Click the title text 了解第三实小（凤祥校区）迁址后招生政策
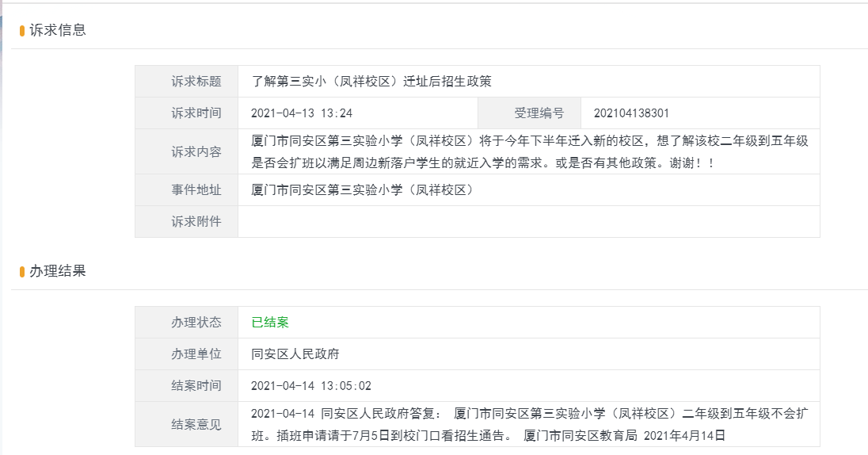 (x=371, y=82)
